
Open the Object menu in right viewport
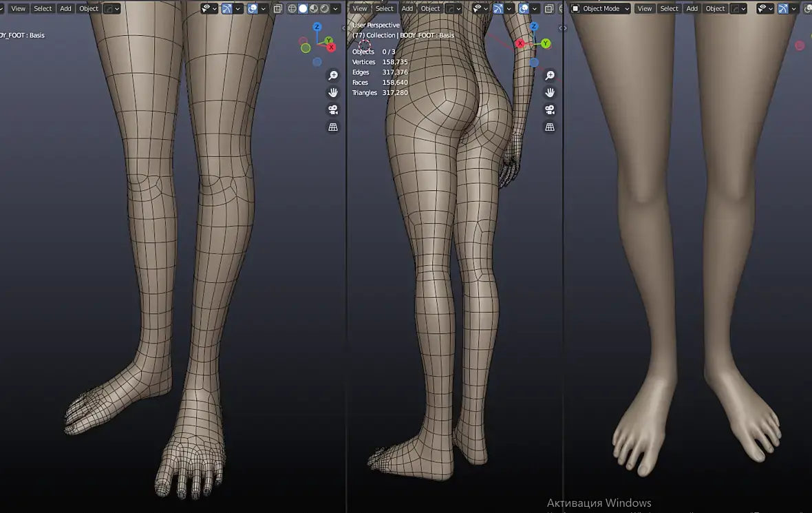point(715,8)
